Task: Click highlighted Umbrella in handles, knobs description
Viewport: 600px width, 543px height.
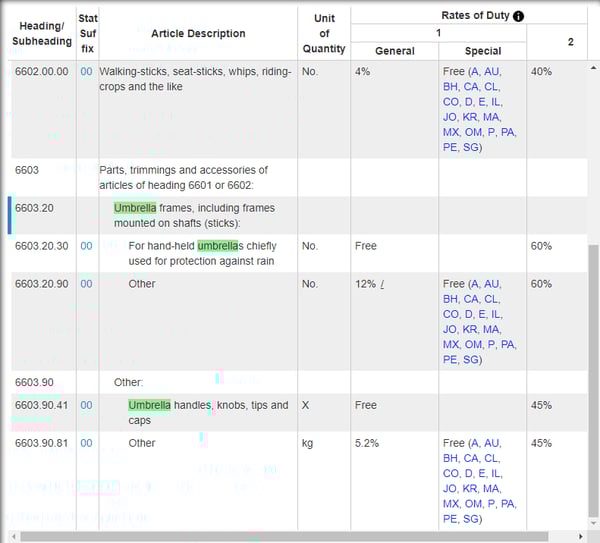Action: pyautogui.click(x=149, y=405)
